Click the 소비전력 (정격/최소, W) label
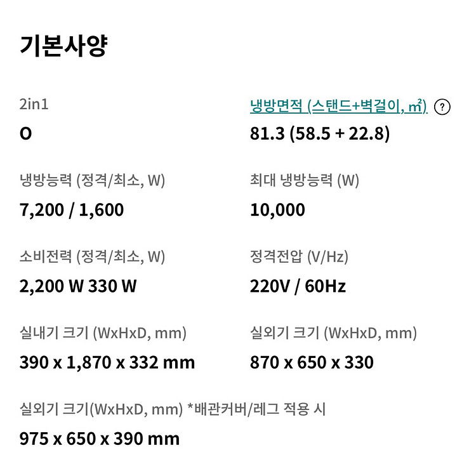The height and width of the screenshot is (476, 476). coord(92,256)
